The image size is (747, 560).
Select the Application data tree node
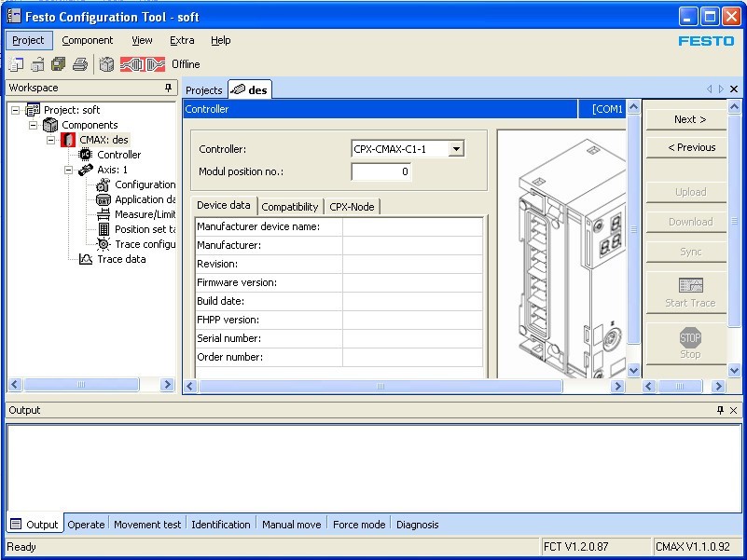144,199
